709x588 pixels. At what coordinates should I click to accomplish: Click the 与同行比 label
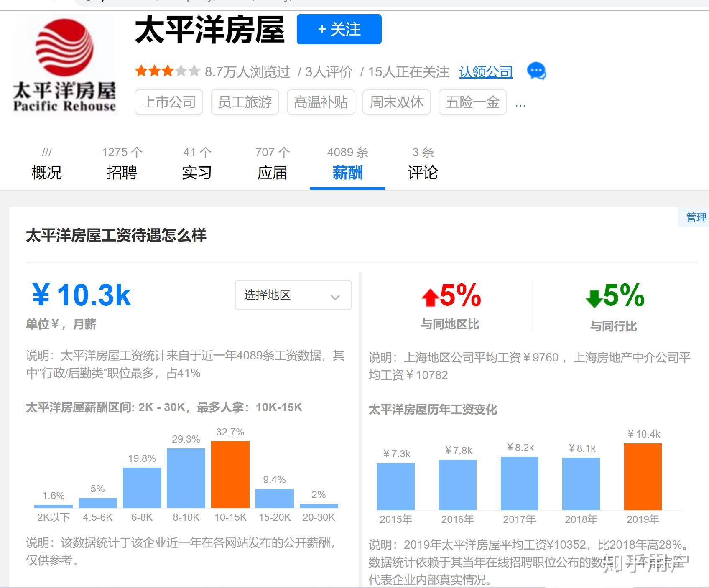614,326
